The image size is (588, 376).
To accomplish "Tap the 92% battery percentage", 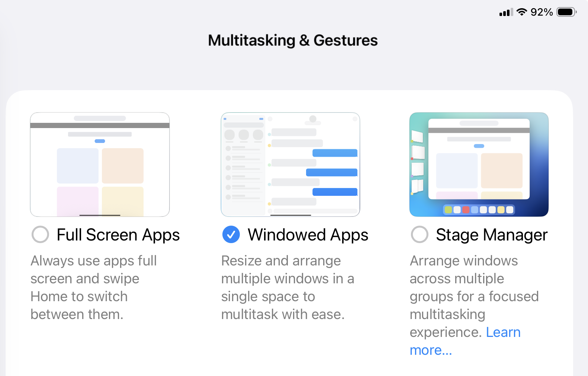I will (x=542, y=12).
